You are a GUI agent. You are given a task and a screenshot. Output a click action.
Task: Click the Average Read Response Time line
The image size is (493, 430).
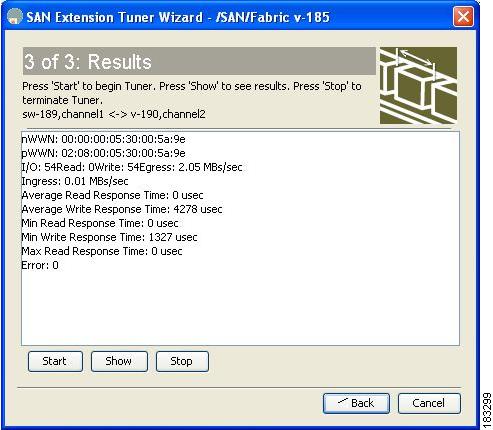click(112, 195)
